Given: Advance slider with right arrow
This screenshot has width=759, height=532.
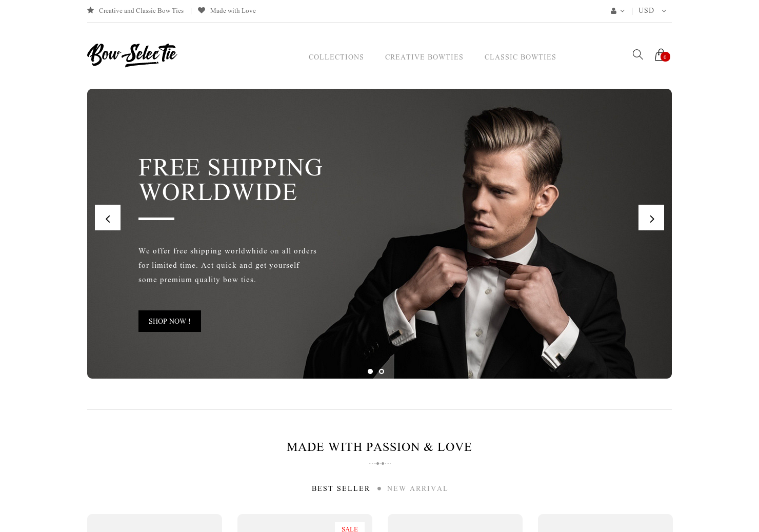Looking at the screenshot, I should (x=651, y=218).
